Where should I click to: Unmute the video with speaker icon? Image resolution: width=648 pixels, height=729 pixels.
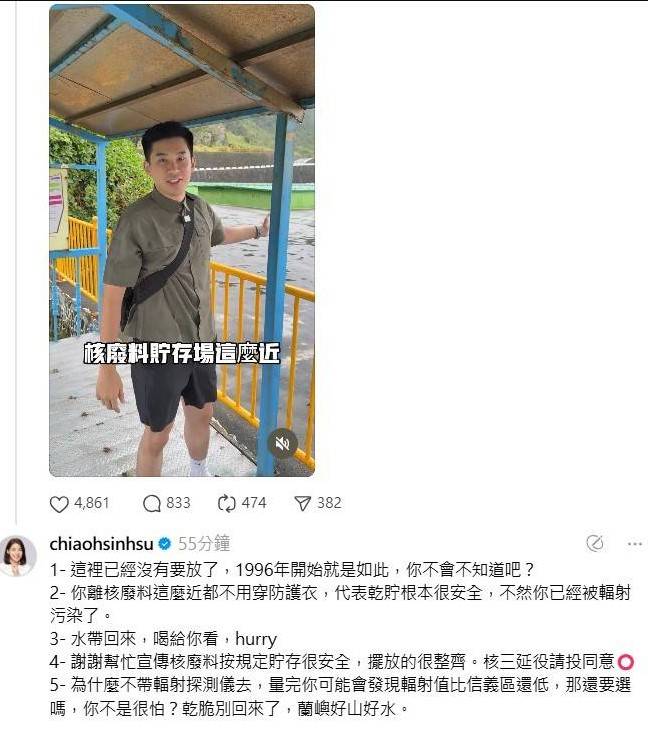(x=282, y=444)
